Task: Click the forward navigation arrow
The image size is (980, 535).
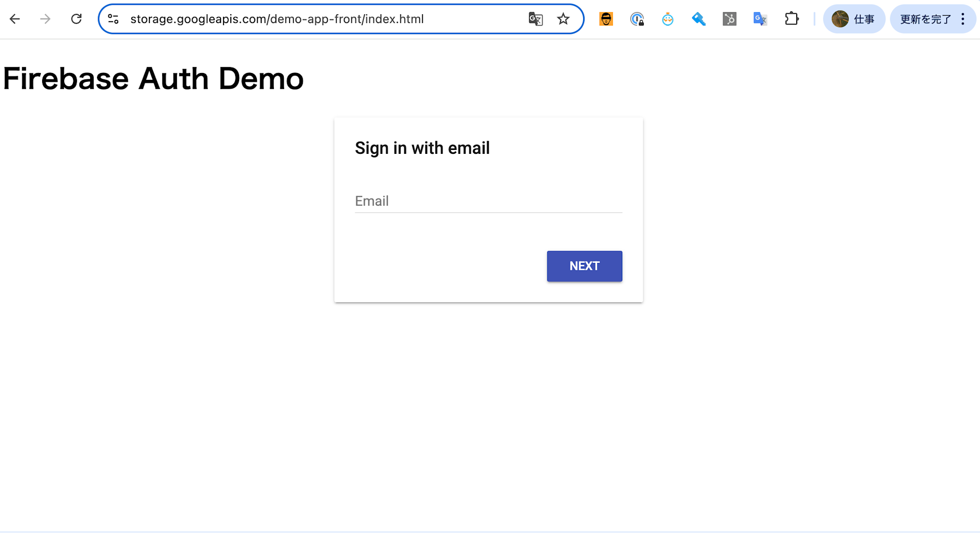Action: tap(45, 19)
